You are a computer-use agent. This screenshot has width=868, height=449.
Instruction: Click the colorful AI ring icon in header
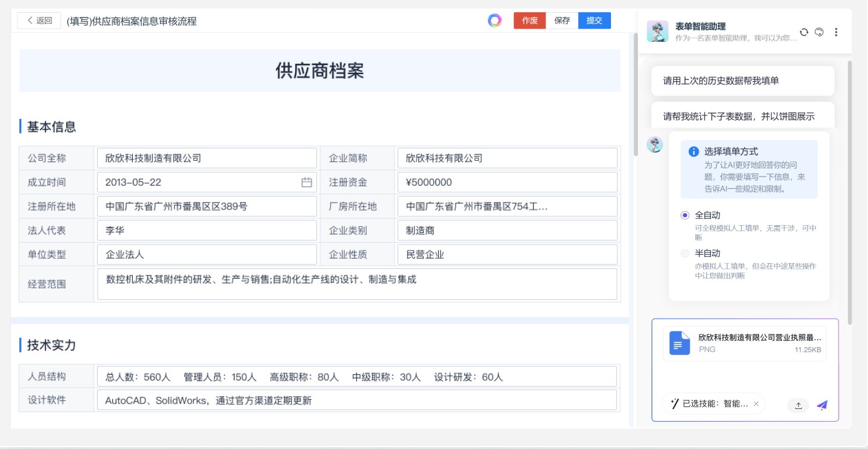[x=495, y=21]
